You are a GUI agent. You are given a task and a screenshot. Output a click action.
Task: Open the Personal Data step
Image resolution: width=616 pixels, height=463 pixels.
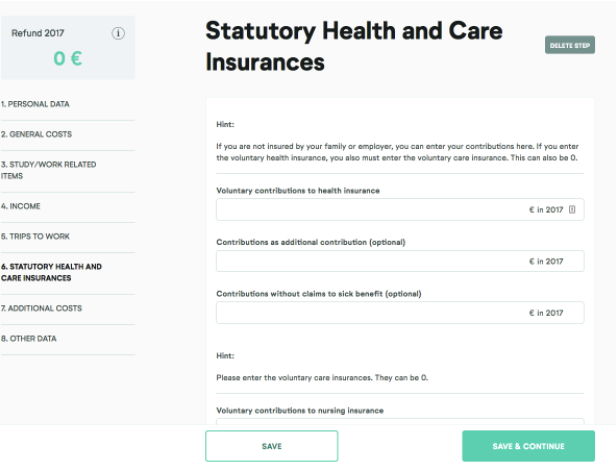pos(35,104)
